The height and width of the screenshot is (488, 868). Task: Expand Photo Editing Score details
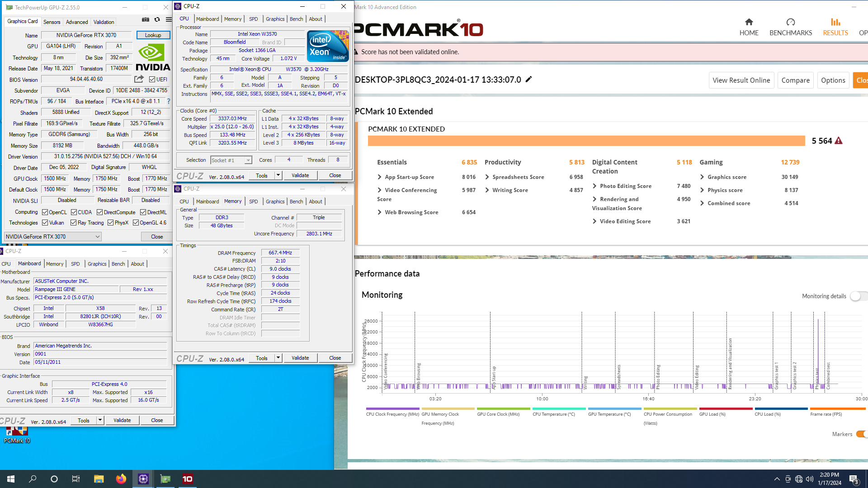[594, 186]
